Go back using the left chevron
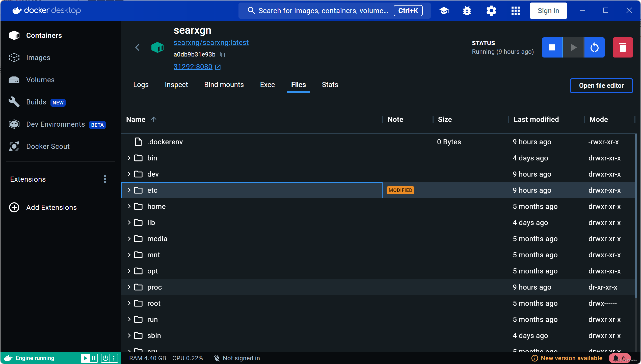The width and height of the screenshot is (641, 364). [x=137, y=47]
